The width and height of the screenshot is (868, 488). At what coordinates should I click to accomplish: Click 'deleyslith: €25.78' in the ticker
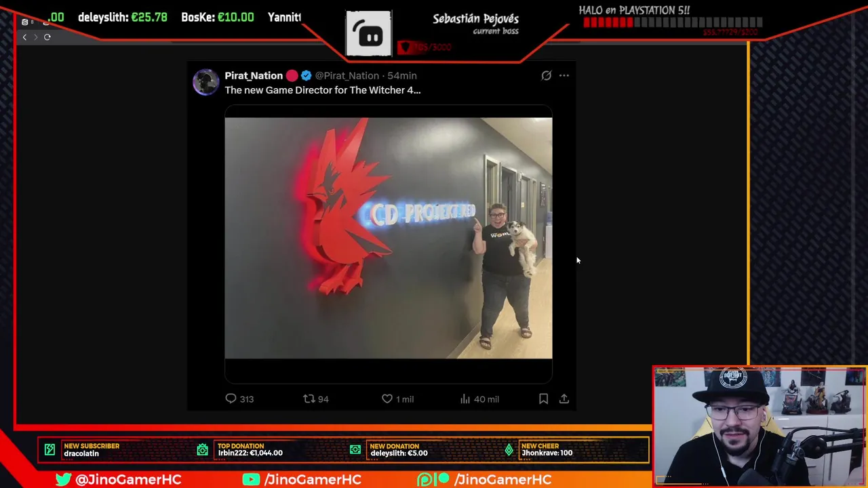(123, 17)
